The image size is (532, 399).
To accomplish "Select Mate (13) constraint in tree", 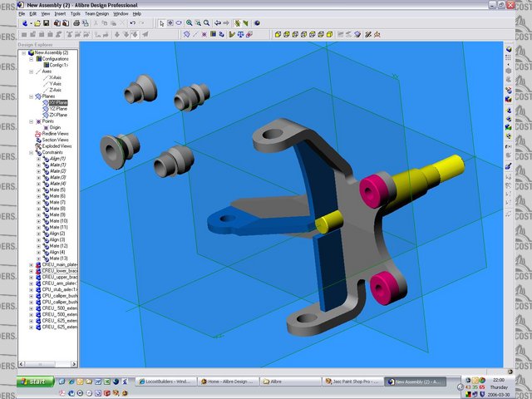I will (x=57, y=259).
